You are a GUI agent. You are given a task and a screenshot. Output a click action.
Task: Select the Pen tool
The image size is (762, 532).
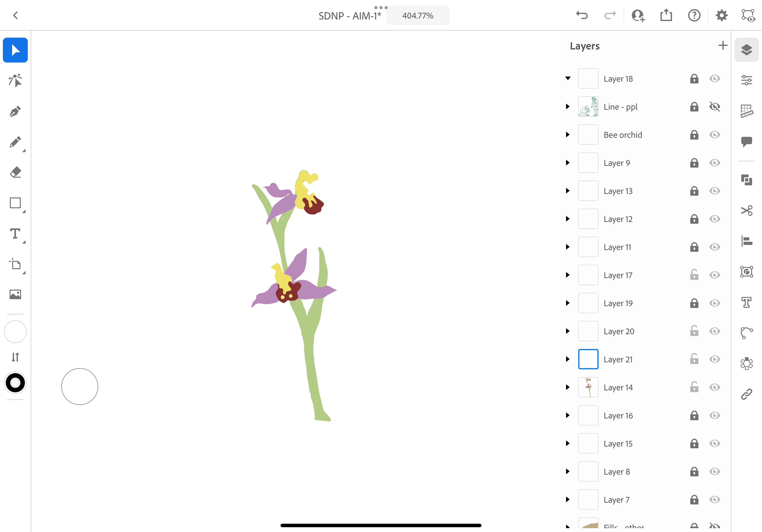(15, 111)
